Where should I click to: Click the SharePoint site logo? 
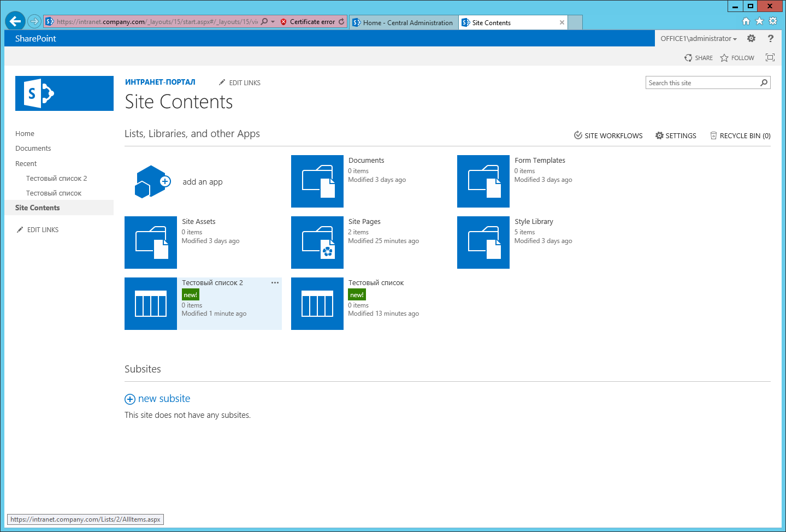[x=64, y=93]
